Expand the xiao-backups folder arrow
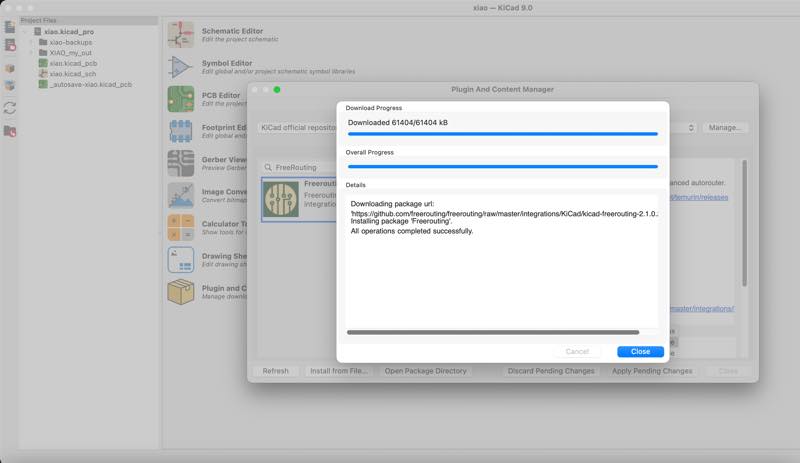 (x=32, y=42)
